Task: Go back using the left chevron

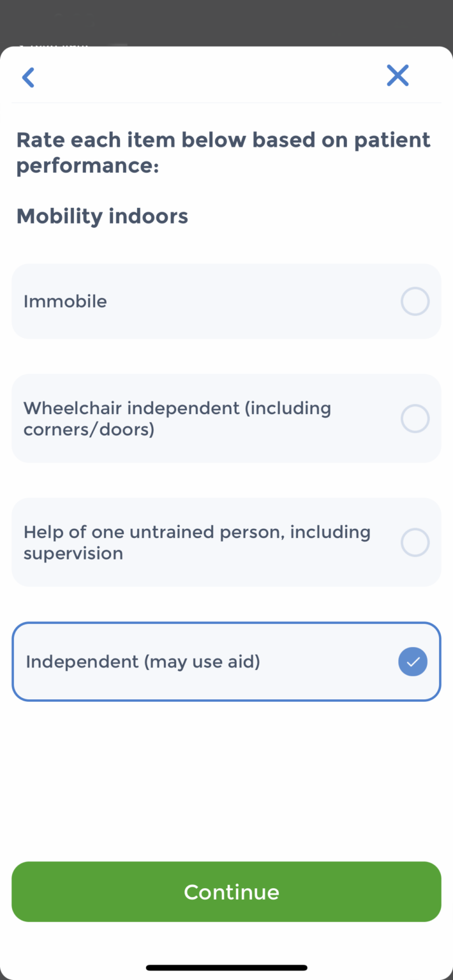Action: tap(28, 77)
